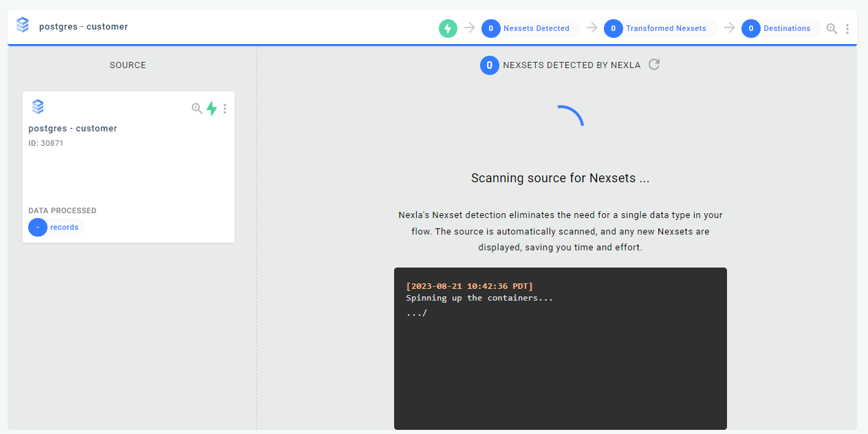Viewport: 868px width, 434px height.
Task: Open the source card three-dot menu
Action: pos(225,109)
